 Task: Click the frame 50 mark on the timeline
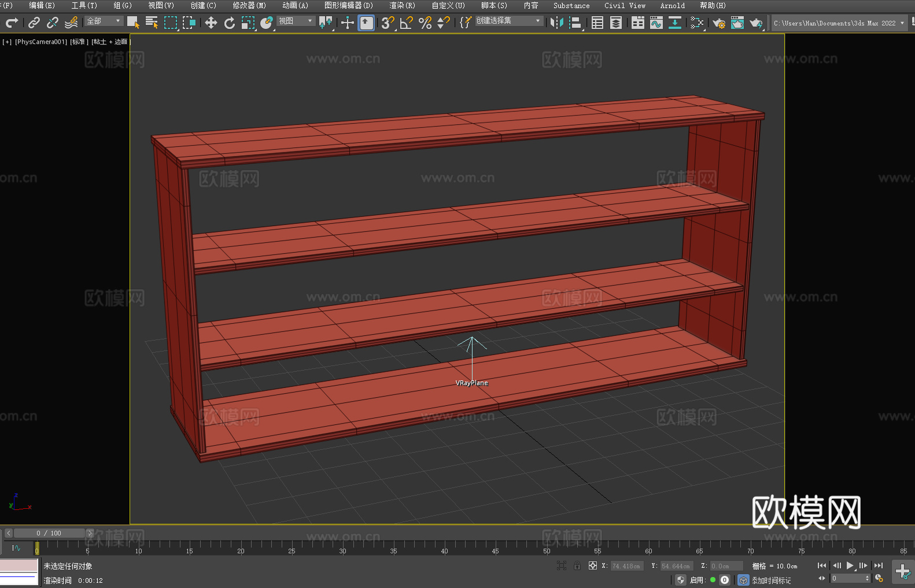pyautogui.click(x=547, y=551)
